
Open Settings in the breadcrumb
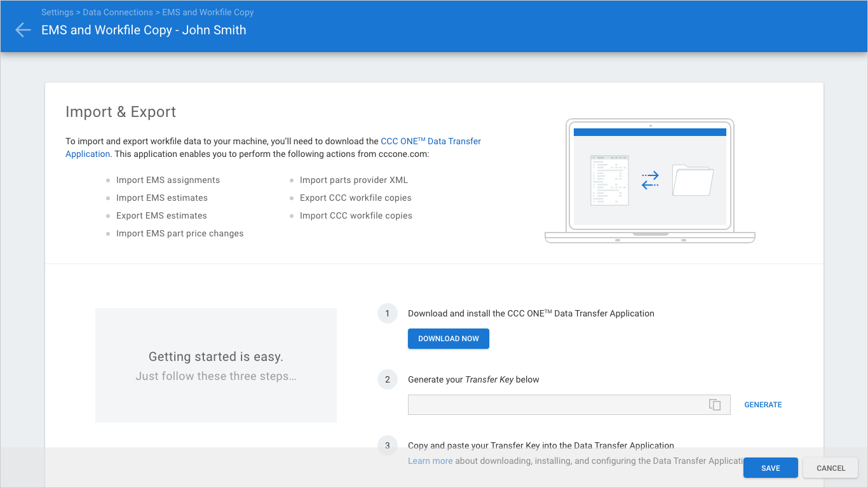point(57,12)
